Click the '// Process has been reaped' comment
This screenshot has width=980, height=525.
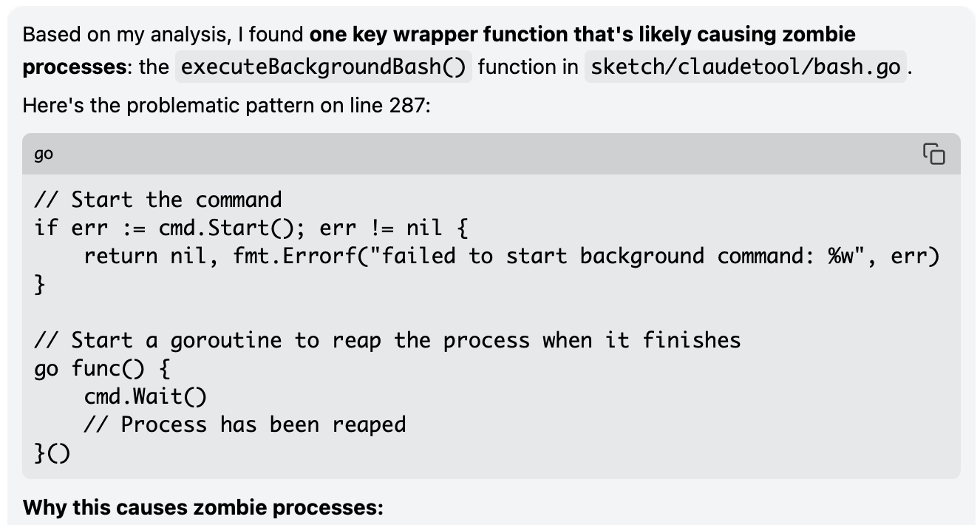(245, 424)
